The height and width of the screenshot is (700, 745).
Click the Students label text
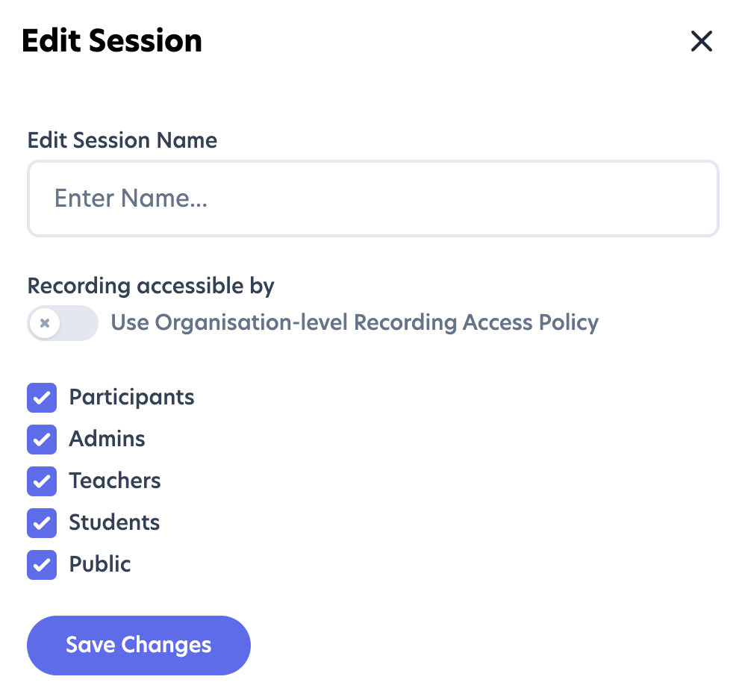(x=114, y=522)
